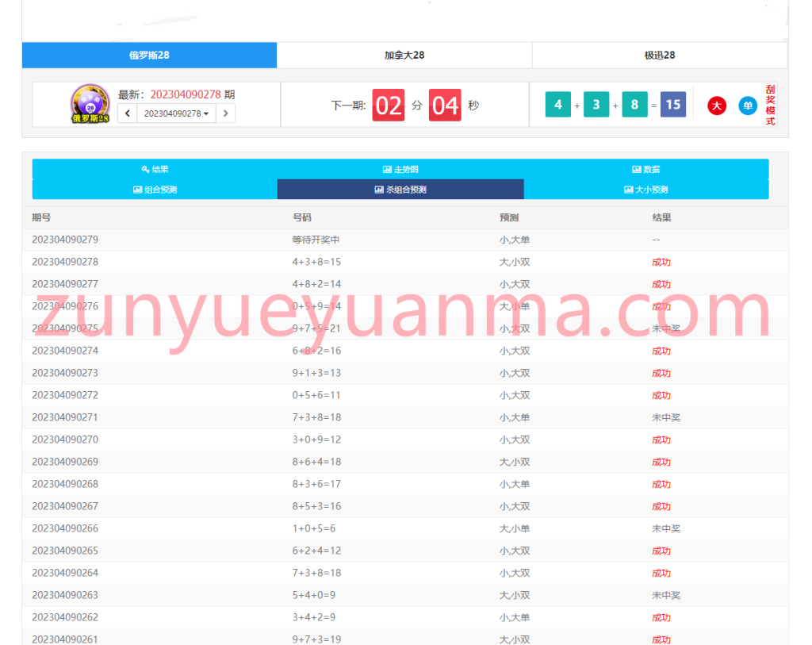Screen dimensions: 812x645
Task: Select period number 202304090278 in table
Action: tap(65, 262)
